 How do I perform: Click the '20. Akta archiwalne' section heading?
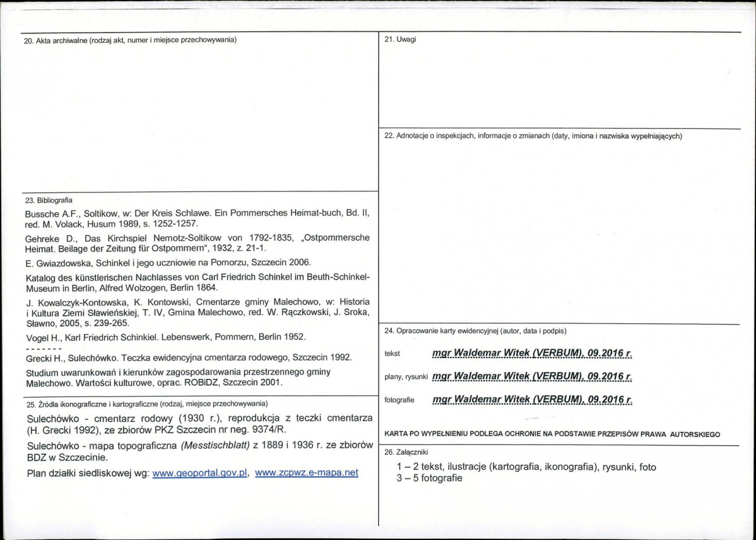[x=130, y=40]
